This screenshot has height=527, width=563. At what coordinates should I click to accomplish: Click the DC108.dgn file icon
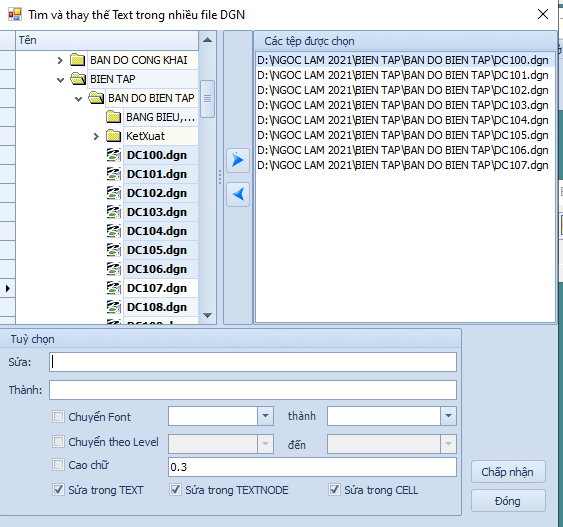[x=114, y=307]
